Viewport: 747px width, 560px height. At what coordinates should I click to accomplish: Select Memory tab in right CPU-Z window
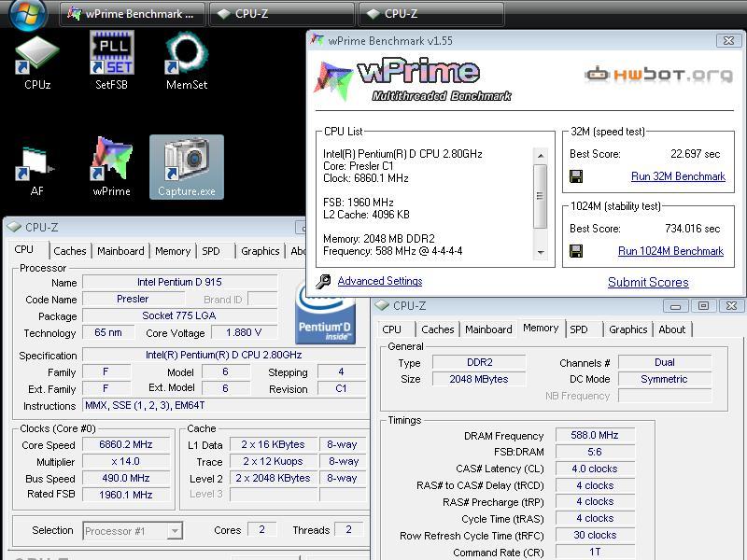pos(541,329)
